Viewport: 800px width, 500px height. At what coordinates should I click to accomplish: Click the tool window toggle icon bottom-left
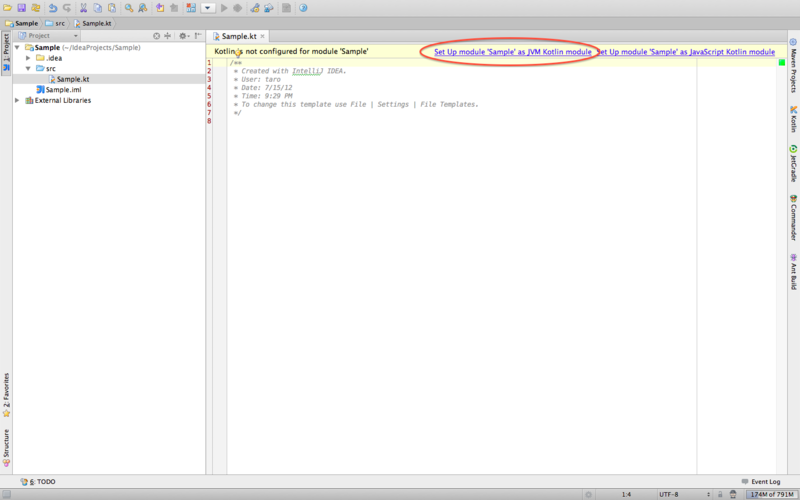(x=6, y=494)
